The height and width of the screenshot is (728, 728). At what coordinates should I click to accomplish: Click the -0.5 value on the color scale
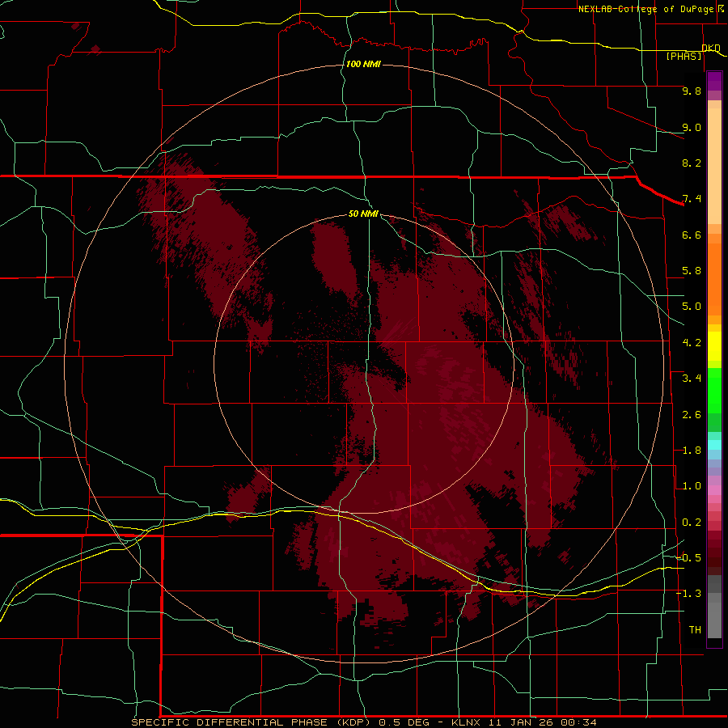(x=689, y=558)
